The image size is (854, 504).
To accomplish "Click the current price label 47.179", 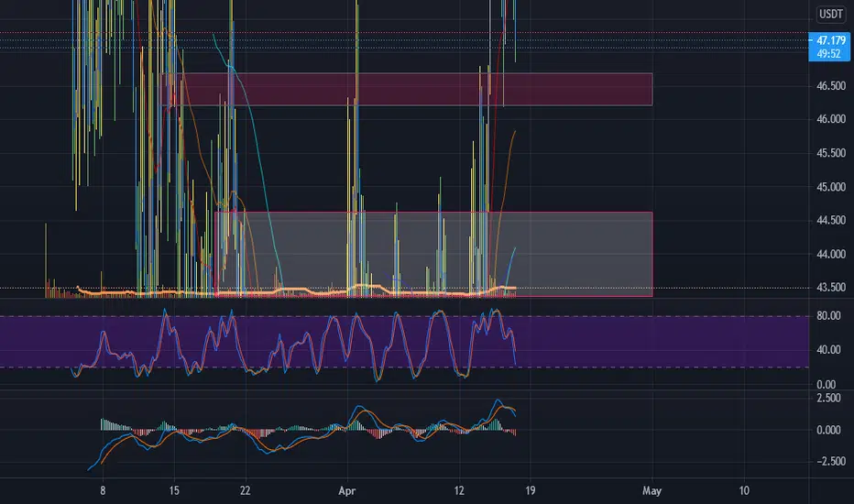I will click(x=830, y=40).
